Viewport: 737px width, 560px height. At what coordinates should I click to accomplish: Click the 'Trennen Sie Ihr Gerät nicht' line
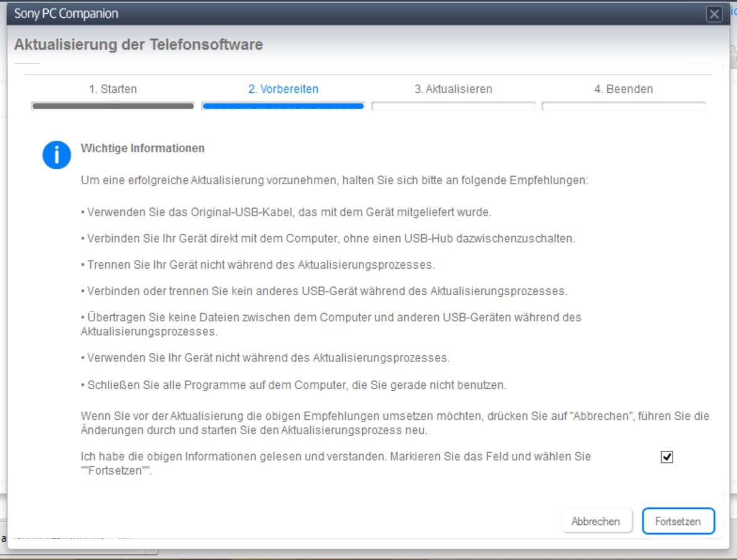[258, 265]
